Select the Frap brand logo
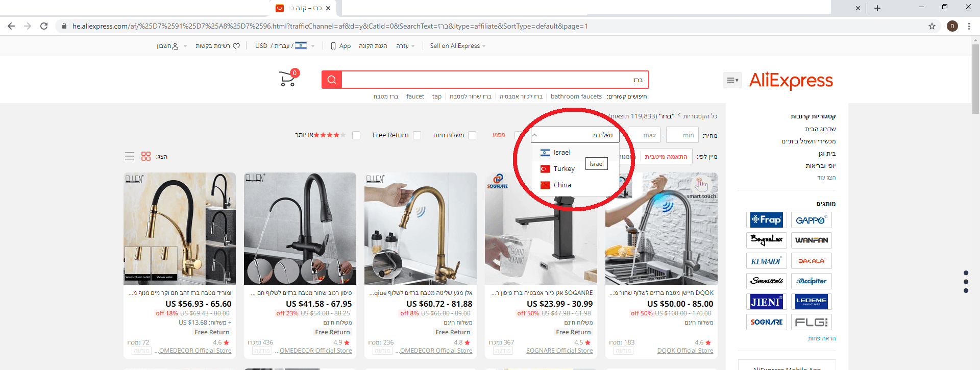 pos(767,220)
